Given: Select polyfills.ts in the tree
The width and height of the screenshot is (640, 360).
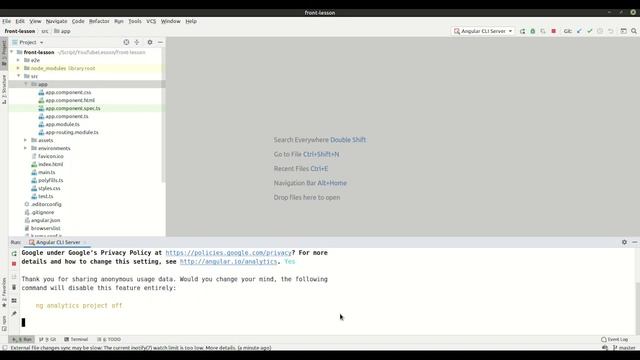Looking at the screenshot, I should (51, 180).
